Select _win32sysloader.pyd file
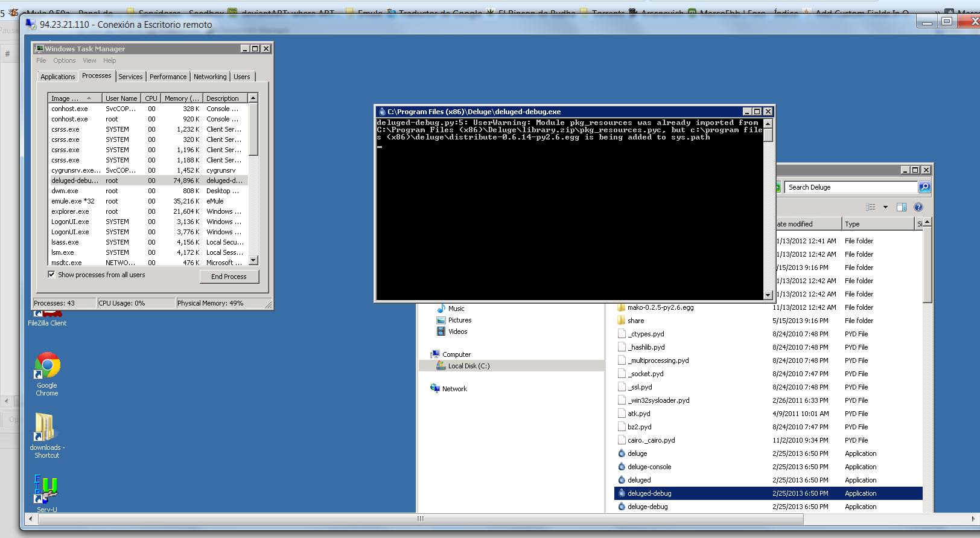Viewport: 980px width, 538px height. point(658,400)
